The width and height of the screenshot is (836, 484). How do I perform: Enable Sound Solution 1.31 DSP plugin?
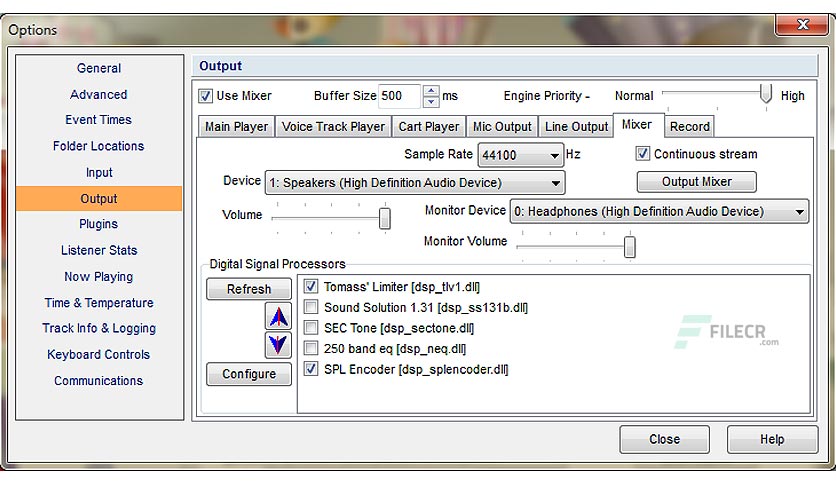pos(311,307)
